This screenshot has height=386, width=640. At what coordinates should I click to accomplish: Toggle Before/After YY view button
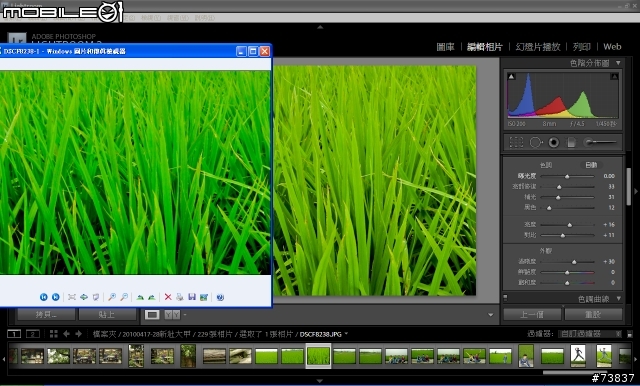(172, 315)
